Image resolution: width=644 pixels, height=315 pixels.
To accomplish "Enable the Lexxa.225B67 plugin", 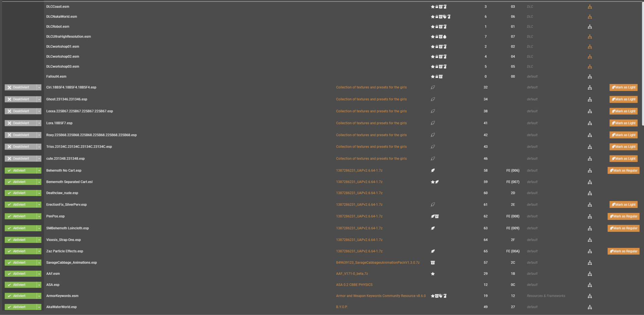I will coord(20,111).
